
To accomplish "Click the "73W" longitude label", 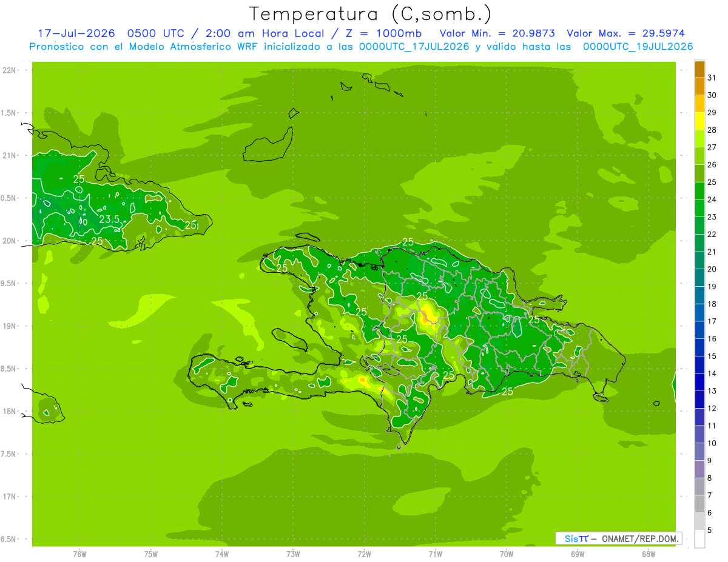I will (x=293, y=554).
